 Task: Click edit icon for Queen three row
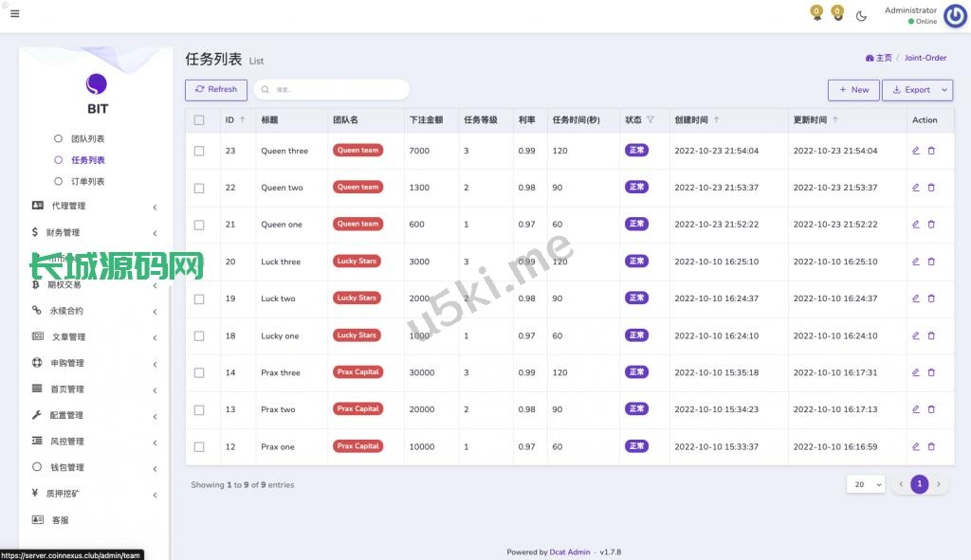tap(915, 151)
